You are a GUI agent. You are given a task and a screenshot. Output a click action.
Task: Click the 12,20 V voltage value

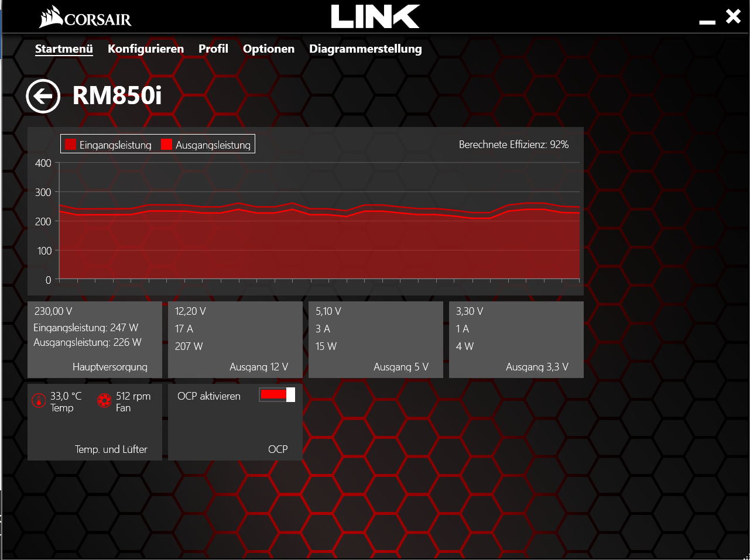coord(190,311)
